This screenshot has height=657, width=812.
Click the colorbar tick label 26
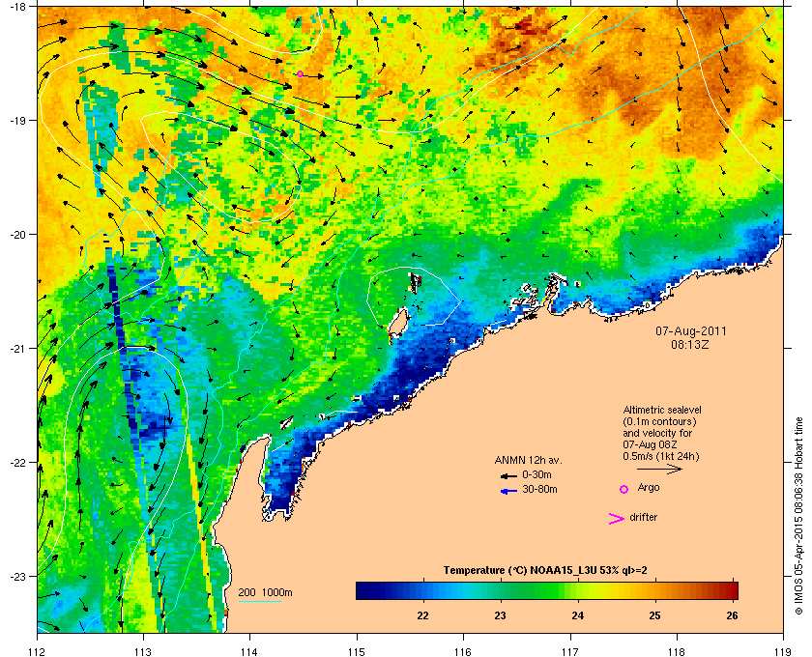click(x=732, y=615)
